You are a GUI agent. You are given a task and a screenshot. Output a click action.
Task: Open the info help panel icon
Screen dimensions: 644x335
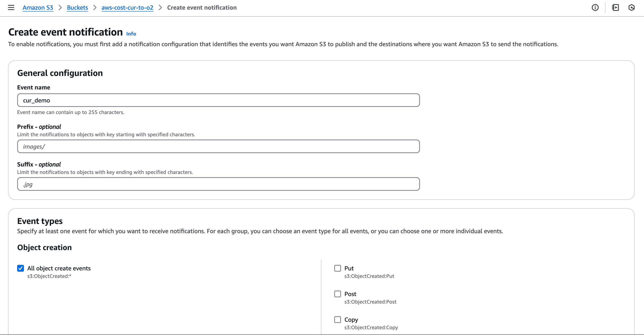(595, 8)
